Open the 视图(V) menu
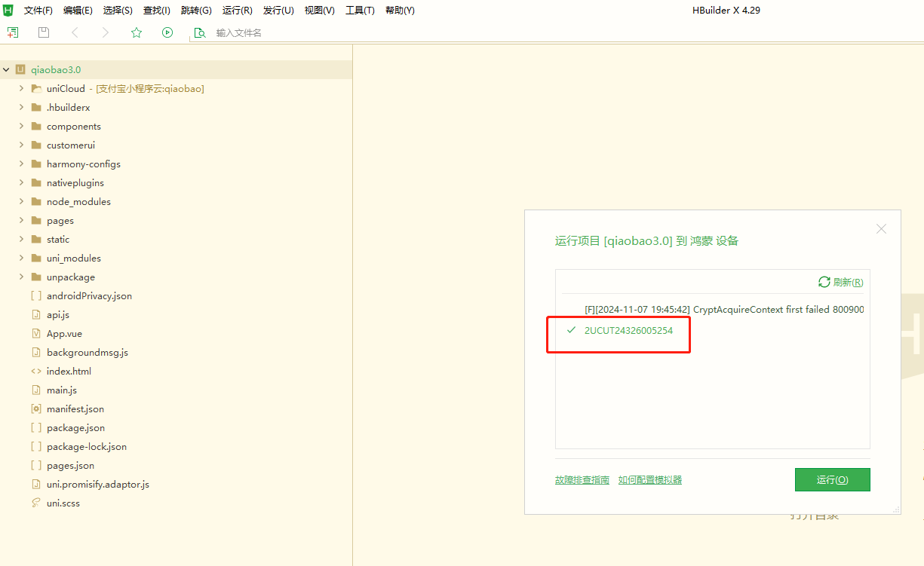924x566 pixels. click(320, 11)
